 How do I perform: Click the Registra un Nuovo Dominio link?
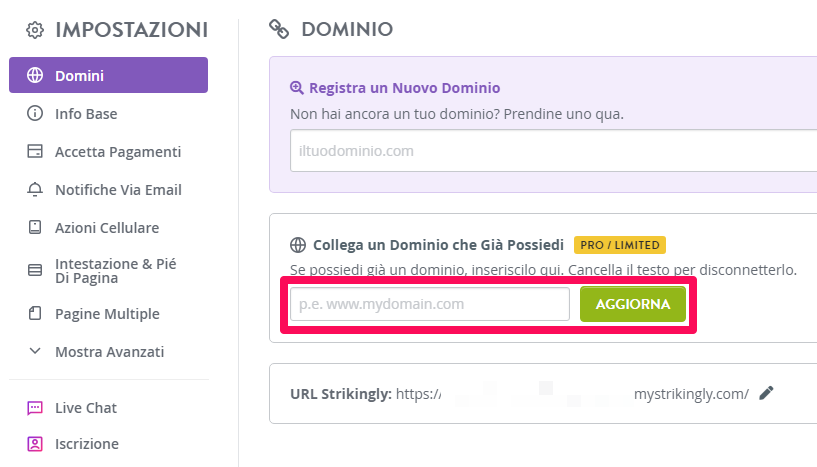[x=404, y=88]
